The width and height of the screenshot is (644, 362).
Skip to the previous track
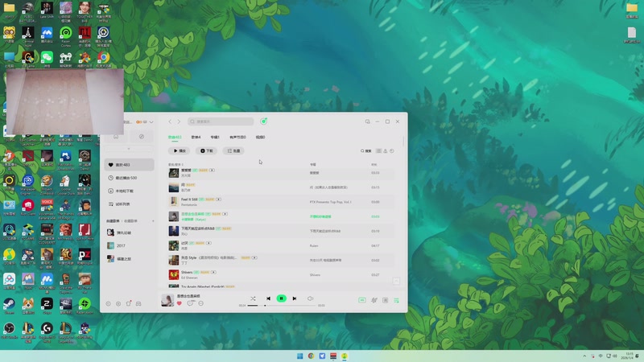click(268, 298)
